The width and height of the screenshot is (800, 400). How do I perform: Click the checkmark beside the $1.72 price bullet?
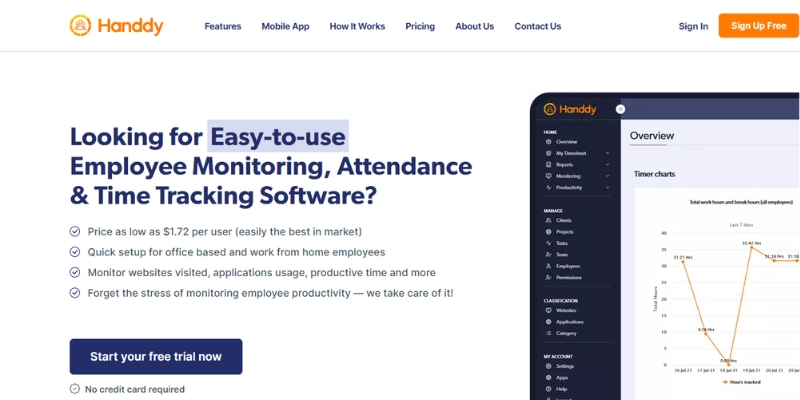click(x=75, y=231)
